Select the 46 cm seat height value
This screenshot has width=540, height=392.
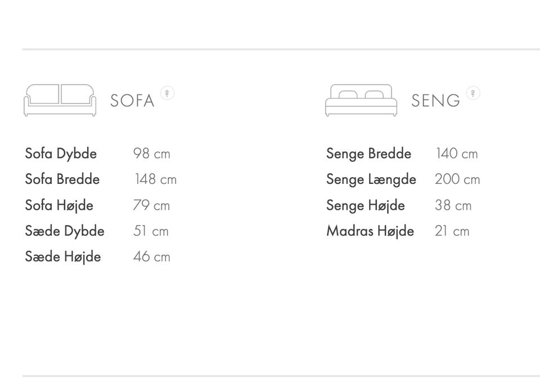click(x=151, y=257)
